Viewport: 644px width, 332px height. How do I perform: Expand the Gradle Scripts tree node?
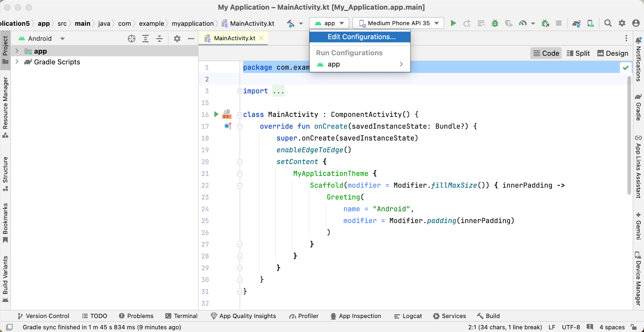(17, 62)
